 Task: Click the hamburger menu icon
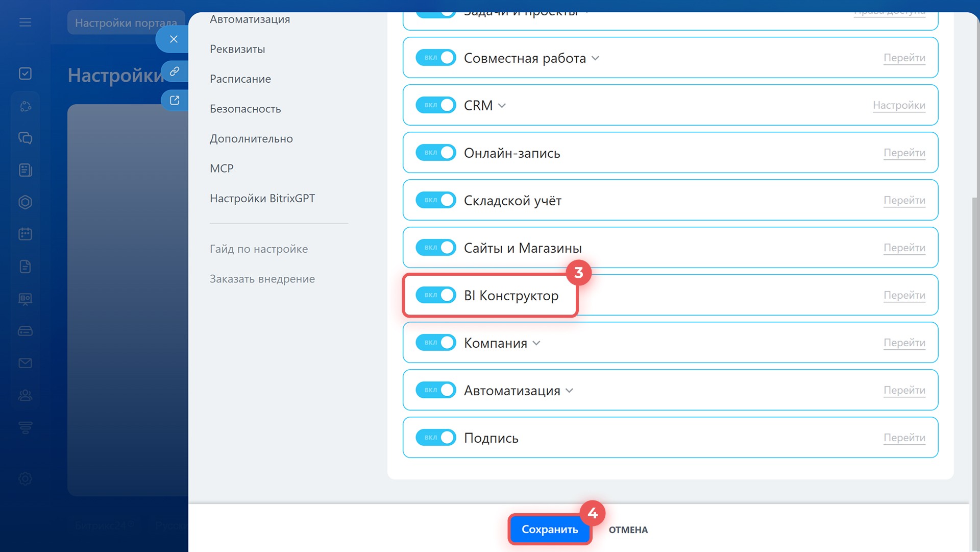coord(25,22)
